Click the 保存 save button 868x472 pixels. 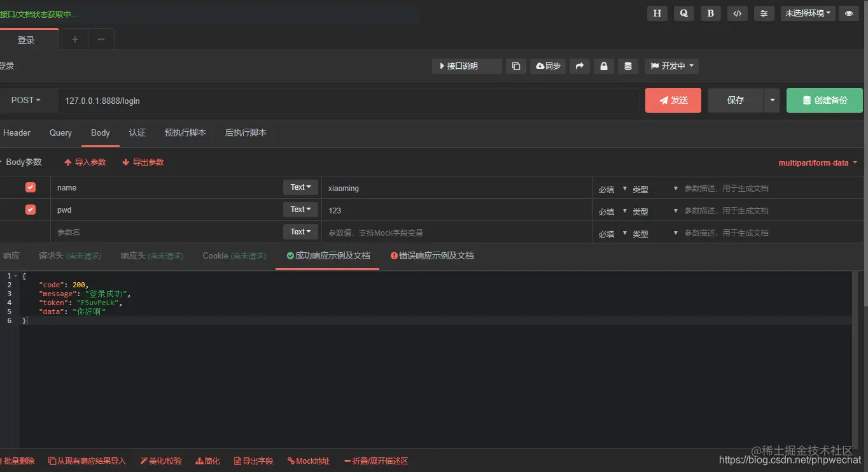pos(736,101)
